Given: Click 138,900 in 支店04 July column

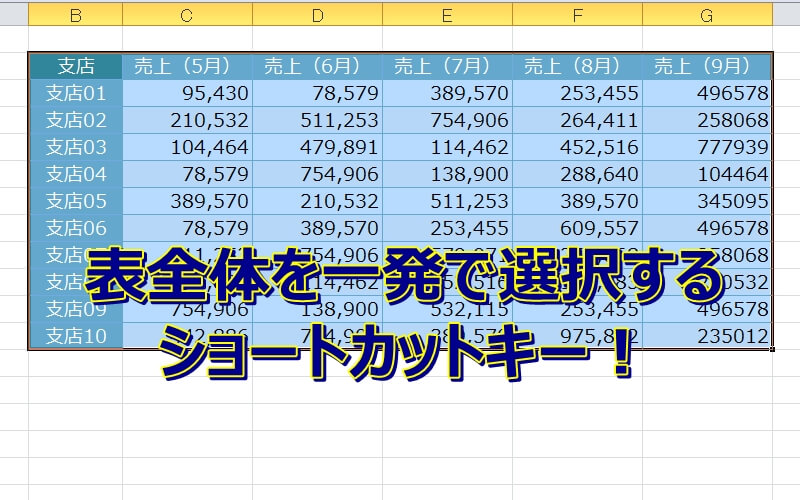Looking at the screenshot, I should pyautogui.click(x=447, y=174).
